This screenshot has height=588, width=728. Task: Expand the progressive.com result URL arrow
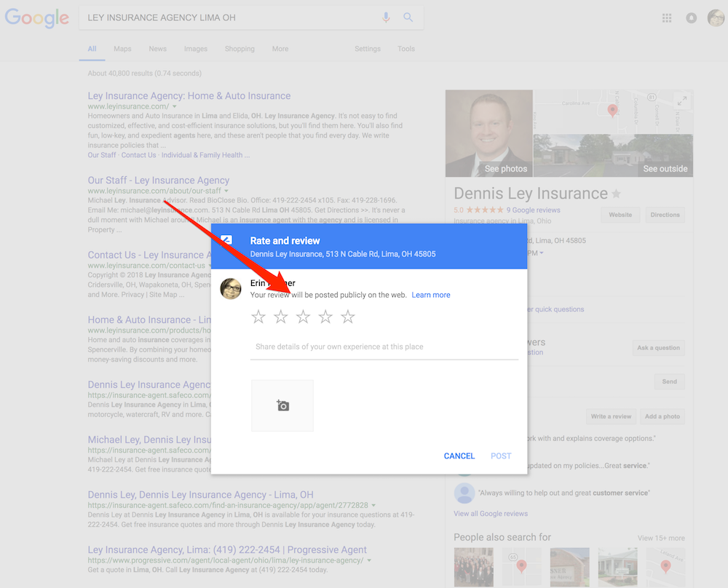(x=369, y=560)
